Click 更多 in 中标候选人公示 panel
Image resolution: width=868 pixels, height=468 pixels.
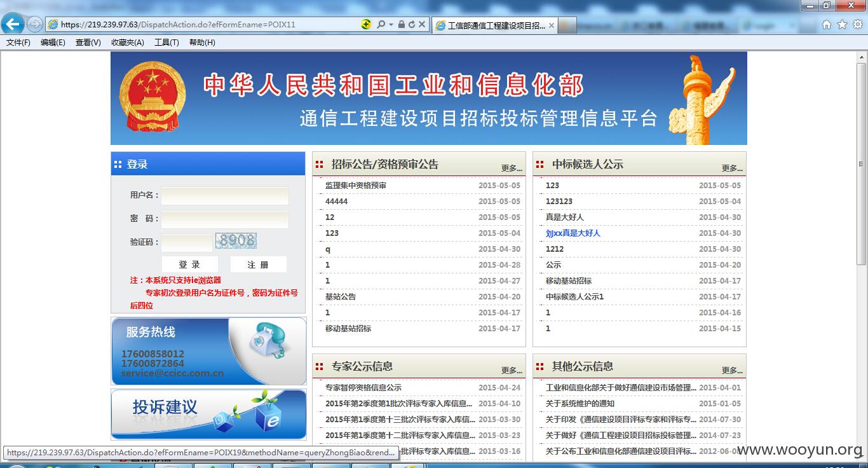pos(732,169)
